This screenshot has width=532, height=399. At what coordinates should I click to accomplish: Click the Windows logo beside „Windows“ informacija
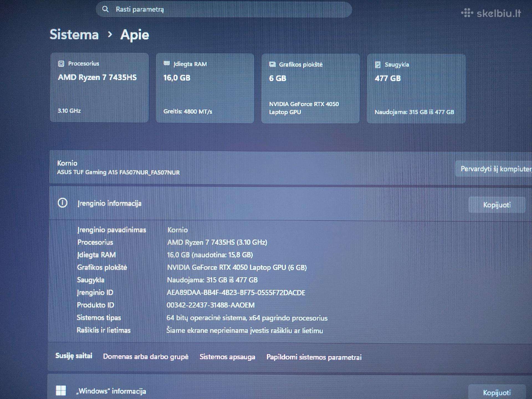tap(61, 390)
